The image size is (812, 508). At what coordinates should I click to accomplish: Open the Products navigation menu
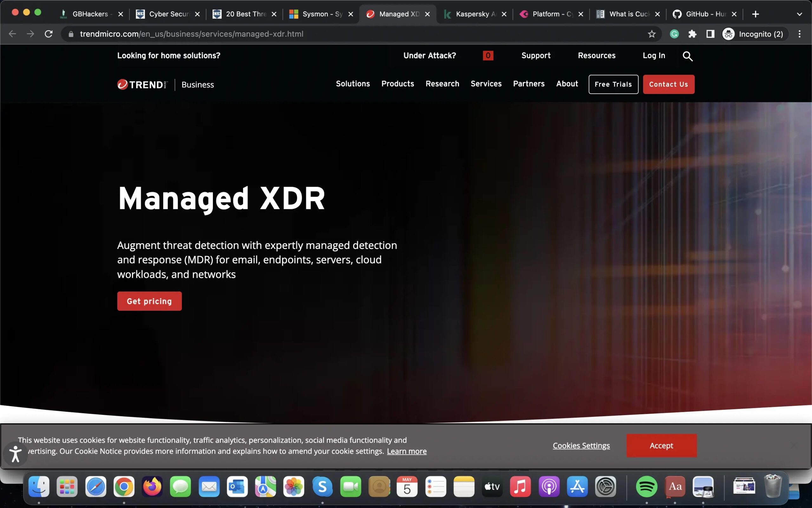(x=398, y=84)
